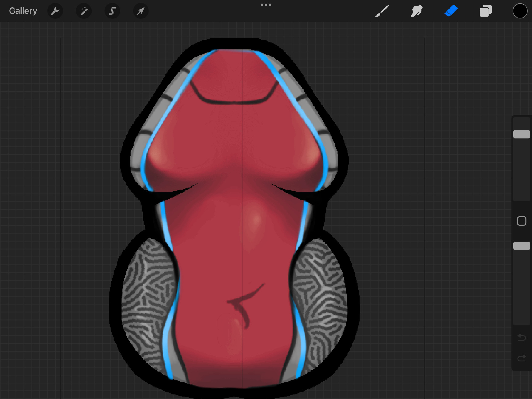Open the active color picker
This screenshot has width=532, height=399.
coord(520,11)
